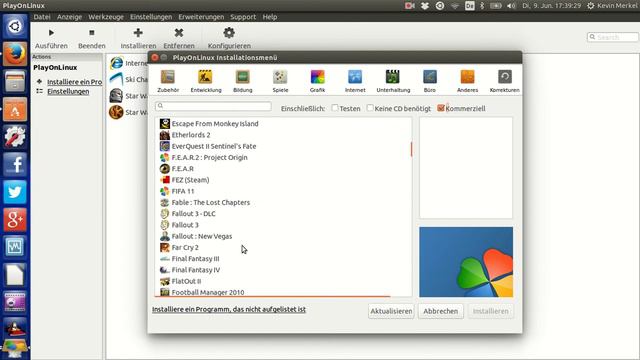Screen dimensions: 640x360
Task: Open the Internet category
Action: pyautogui.click(x=355, y=81)
